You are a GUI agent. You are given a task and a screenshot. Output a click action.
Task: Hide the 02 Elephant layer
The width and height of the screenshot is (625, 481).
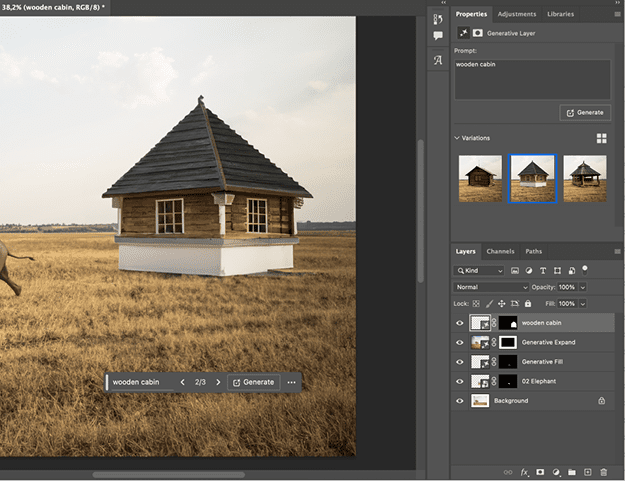point(460,381)
